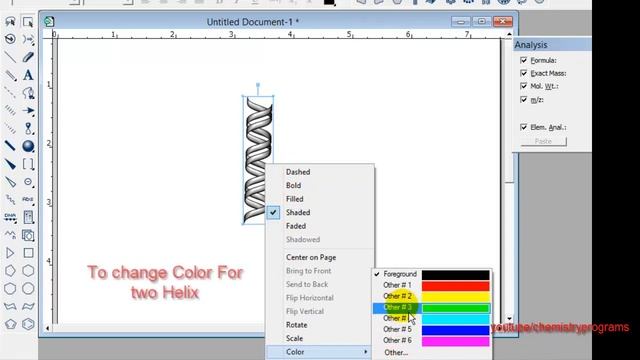
Task: Open the Mass Fragmentation tool options
Action: coord(28,39)
